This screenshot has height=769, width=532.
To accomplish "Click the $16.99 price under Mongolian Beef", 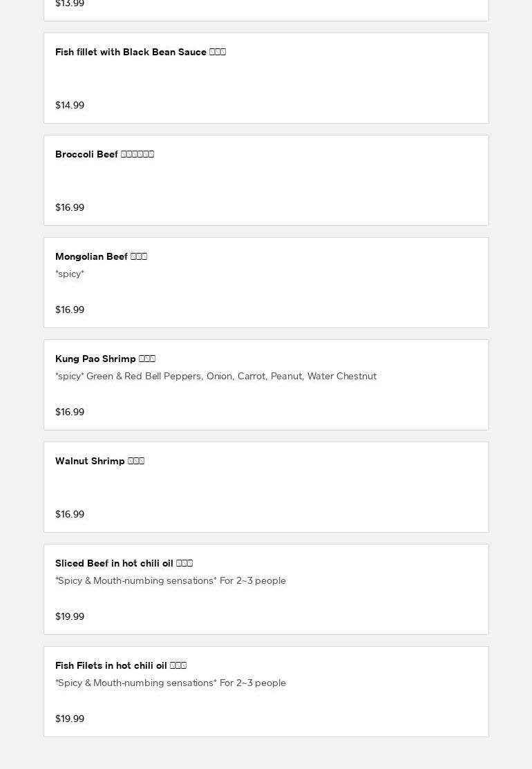I will pos(70,310).
